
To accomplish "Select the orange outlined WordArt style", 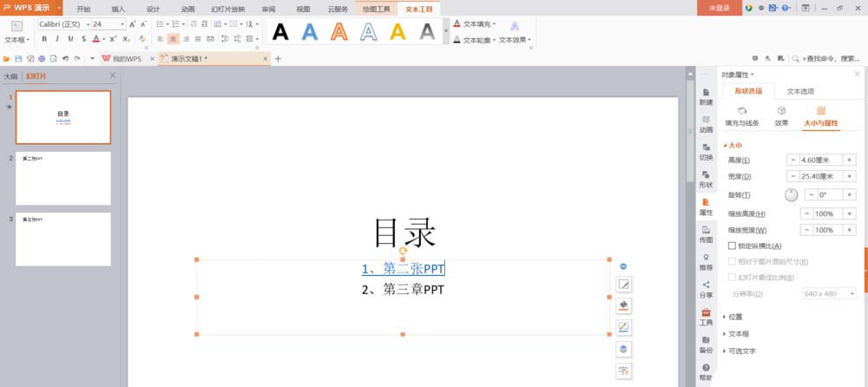I will point(339,32).
